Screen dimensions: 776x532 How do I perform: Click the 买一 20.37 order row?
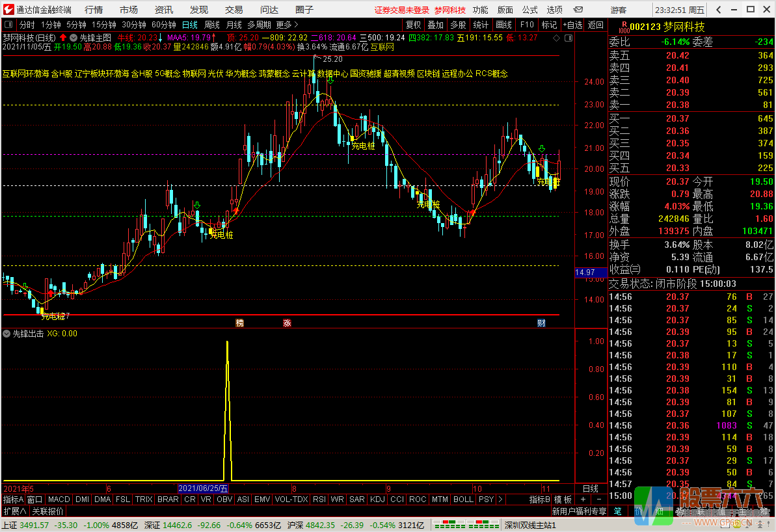click(x=691, y=118)
